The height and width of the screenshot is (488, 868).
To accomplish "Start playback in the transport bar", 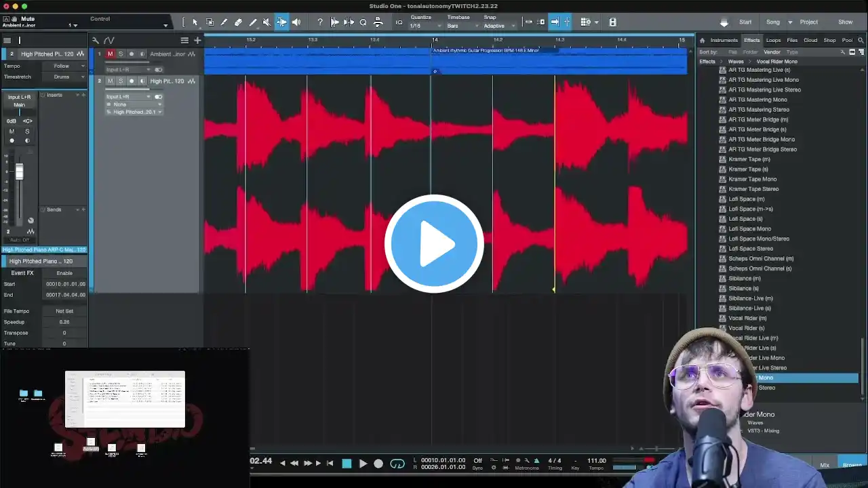I will 363,464.
